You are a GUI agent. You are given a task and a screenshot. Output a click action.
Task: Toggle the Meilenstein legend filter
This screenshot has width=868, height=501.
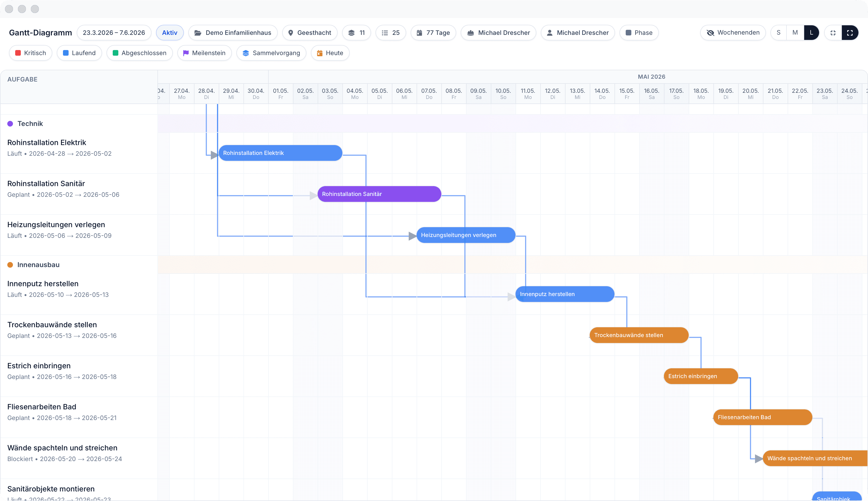(204, 53)
